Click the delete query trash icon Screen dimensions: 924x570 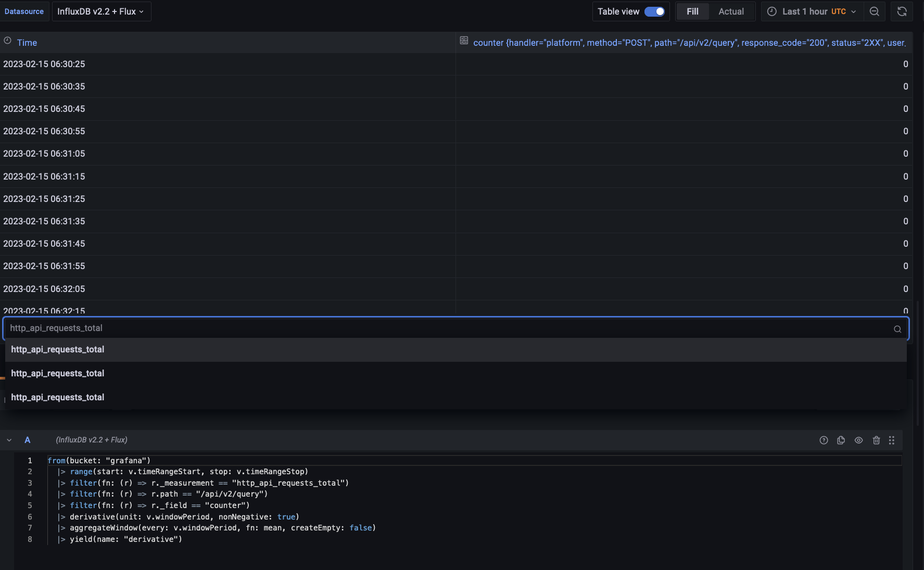click(x=877, y=440)
